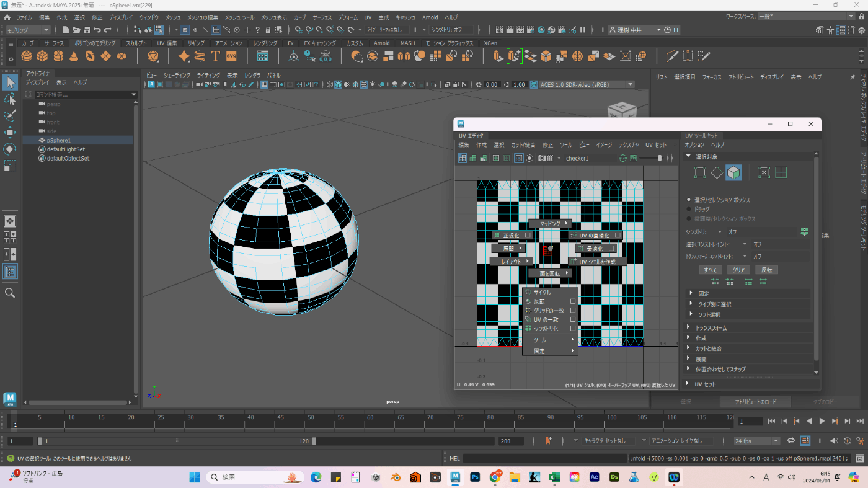Viewport: 868px width, 488px height.
Task: Open the カット/縫合 menu in UV Editor
Action: click(523, 144)
